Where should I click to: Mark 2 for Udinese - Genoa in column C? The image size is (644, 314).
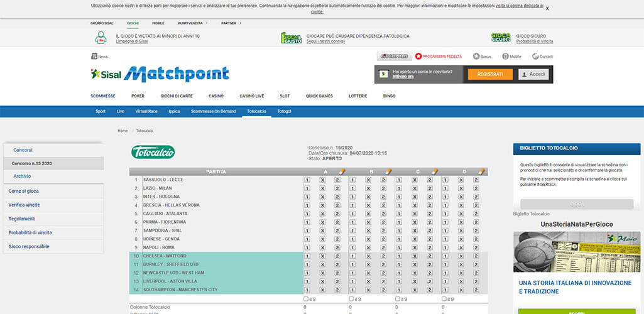[430, 239]
